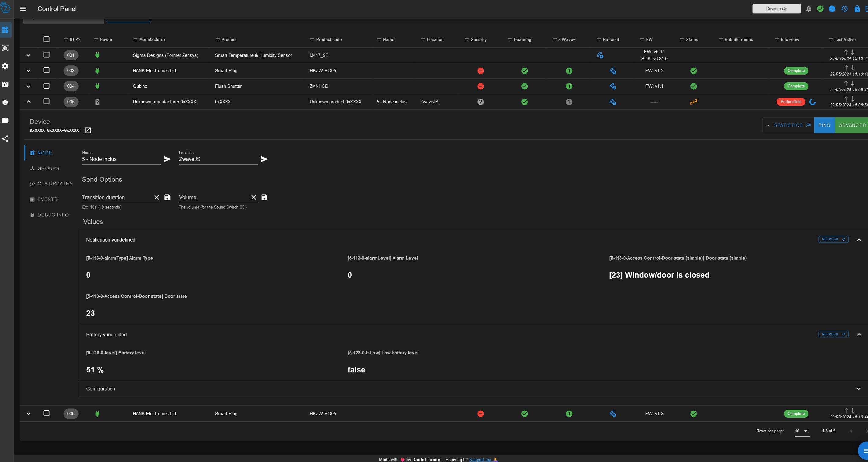
Task: Select the checkbox for node 003
Action: [46, 71]
